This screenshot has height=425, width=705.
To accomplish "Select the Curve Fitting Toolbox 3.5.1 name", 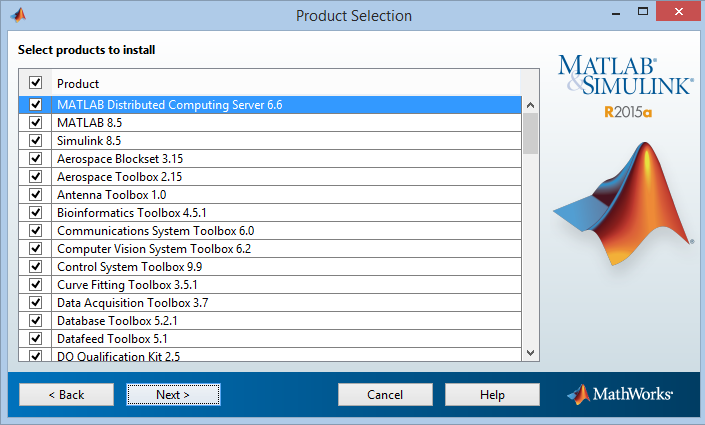I will click(x=127, y=285).
